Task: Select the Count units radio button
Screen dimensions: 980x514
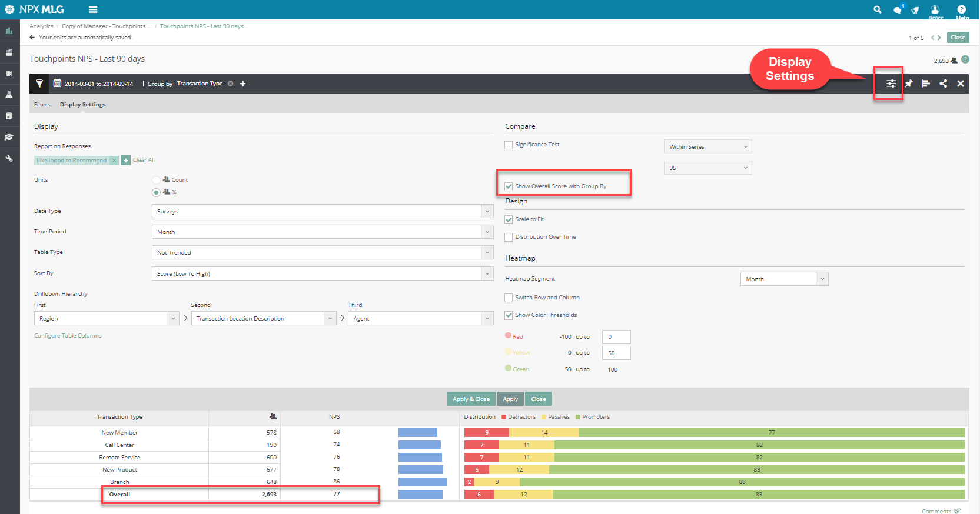Action: coord(156,180)
